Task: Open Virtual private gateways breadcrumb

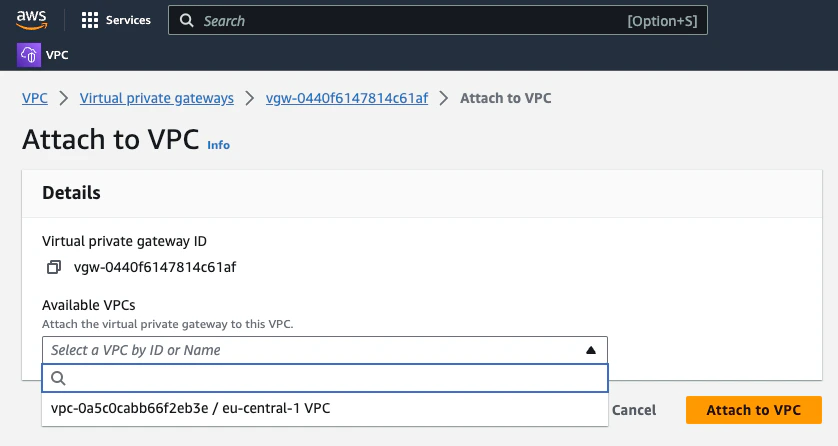Action: point(157,98)
